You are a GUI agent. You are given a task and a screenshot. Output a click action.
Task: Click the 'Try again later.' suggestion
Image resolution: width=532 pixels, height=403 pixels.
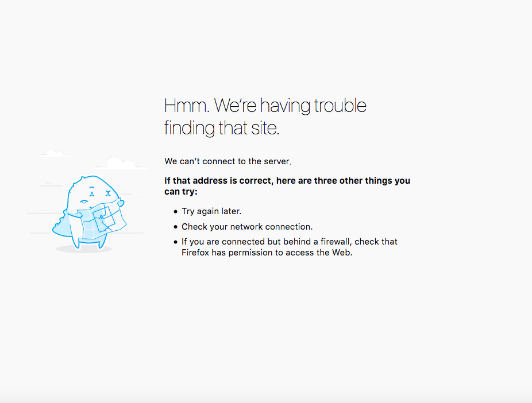(x=211, y=211)
